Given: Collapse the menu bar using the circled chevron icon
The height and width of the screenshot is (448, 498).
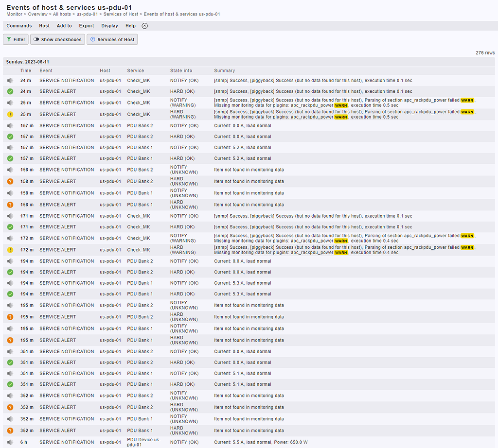Looking at the screenshot, I should pos(144,25).
